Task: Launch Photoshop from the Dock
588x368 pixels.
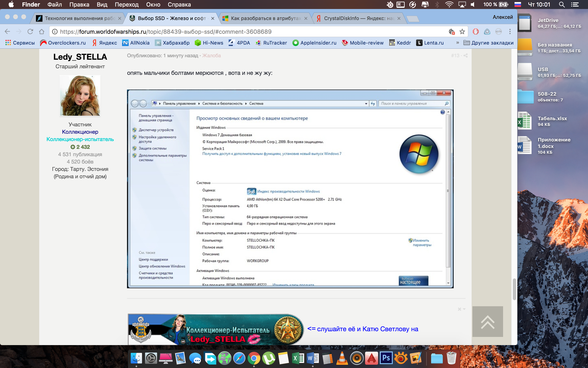Action: coord(386,358)
